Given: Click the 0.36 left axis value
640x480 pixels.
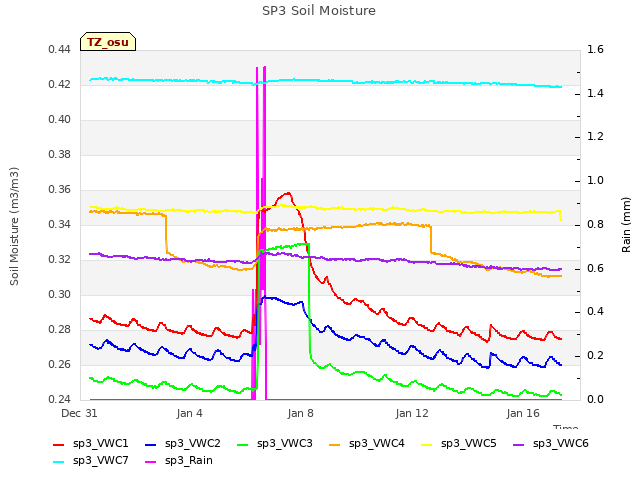Looking at the screenshot, I should point(59,189).
